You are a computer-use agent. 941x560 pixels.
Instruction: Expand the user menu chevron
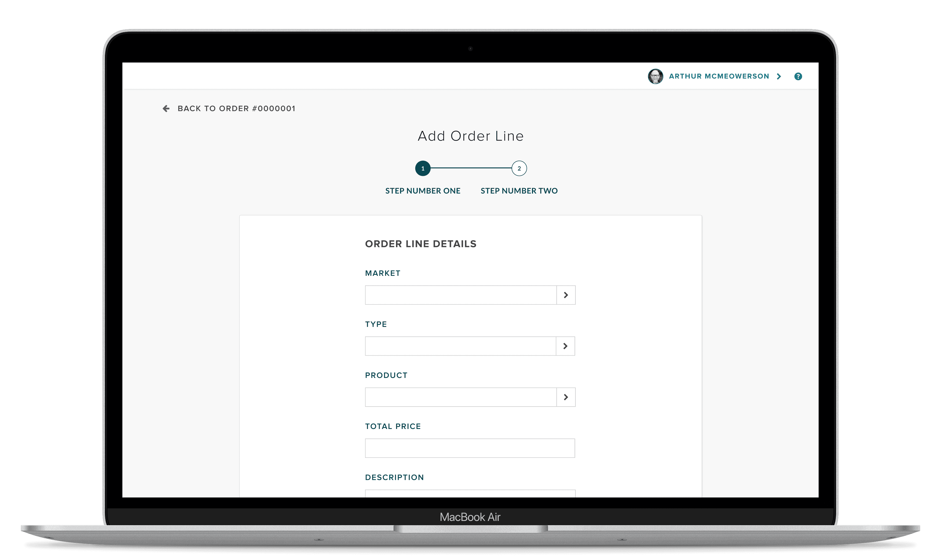[779, 76]
